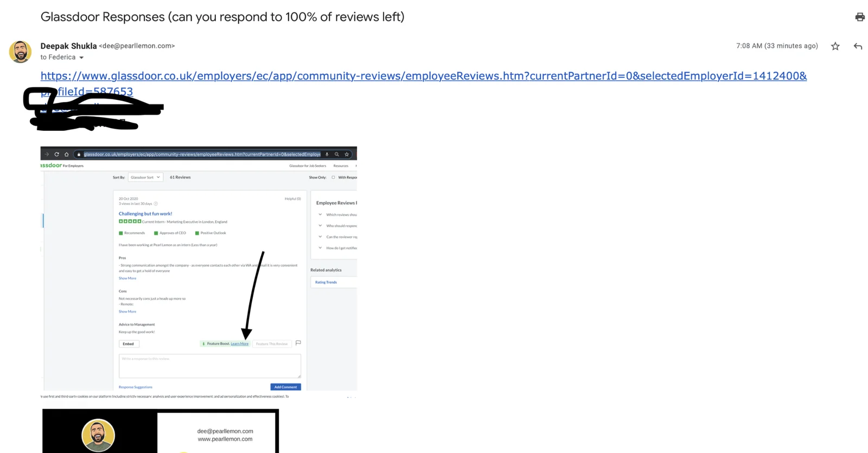Image resolution: width=868 pixels, height=453 pixels.
Task: Click the home icon in embedded browser screenshot
Action: click(67, 154)
